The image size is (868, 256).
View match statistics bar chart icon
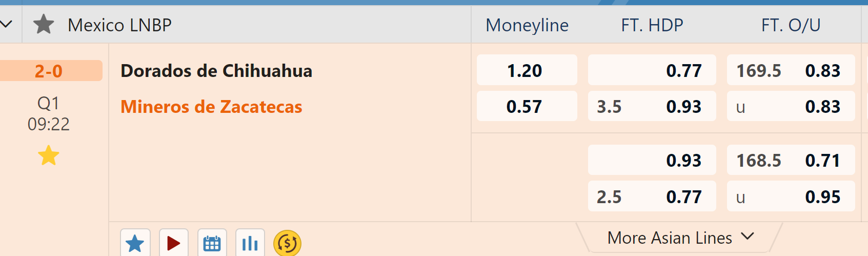click(250, 243)
